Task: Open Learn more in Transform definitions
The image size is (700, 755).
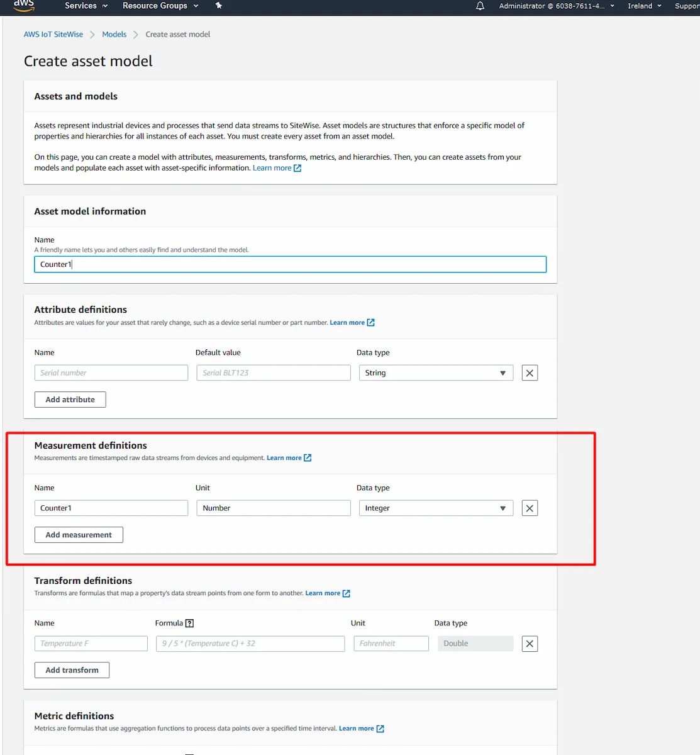Action: click(323, 593)
